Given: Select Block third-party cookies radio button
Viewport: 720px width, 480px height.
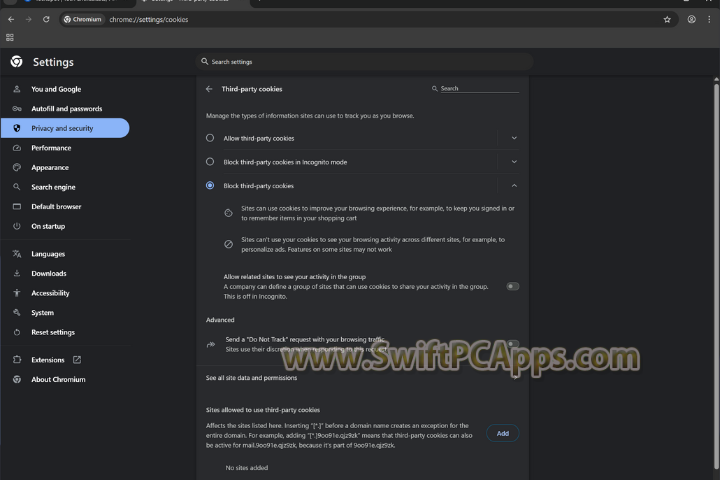Looking at the screenshot, I should point(210,186).
